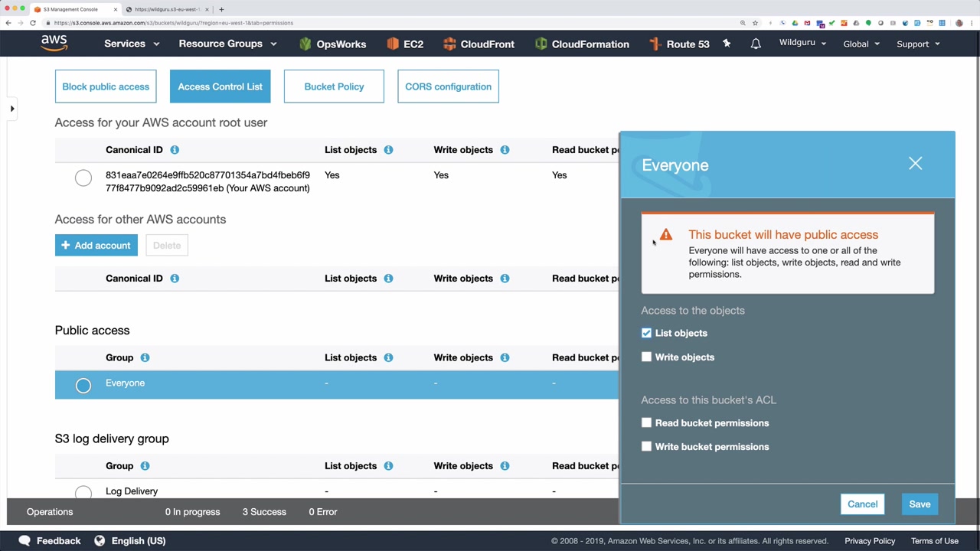
Task: Click the bookmark star in address bar
Action: pos(755,23)
